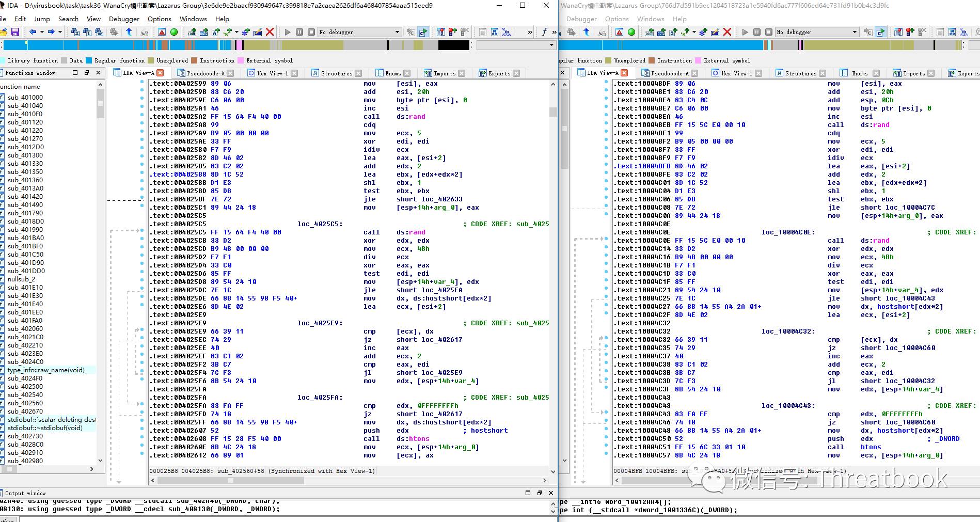Close the Functions window panel

coord(98,73)
